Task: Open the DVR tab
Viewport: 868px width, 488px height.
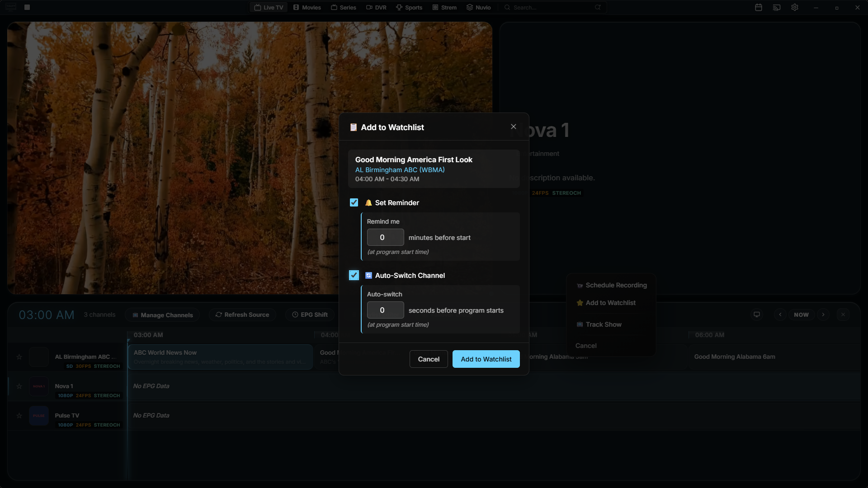Action: [x=376, y=7]
